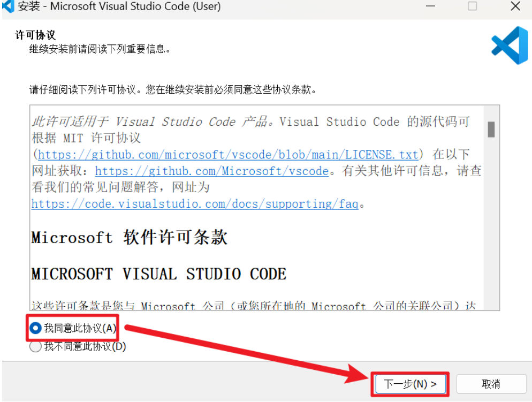Click the window title "安装 - Microsoft Visual Studio Code (User)"
This screenshot has width=532, height=402.
point(119,6)
